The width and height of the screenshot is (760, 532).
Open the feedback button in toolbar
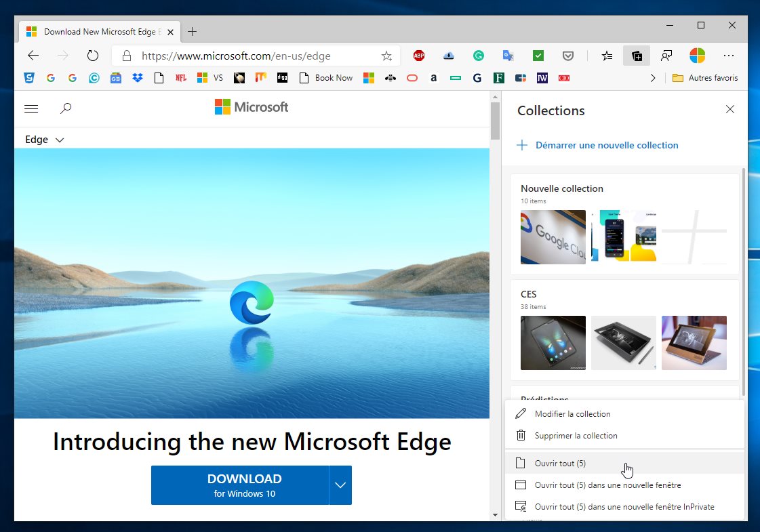pyautogui.click(x=666, y=56)
